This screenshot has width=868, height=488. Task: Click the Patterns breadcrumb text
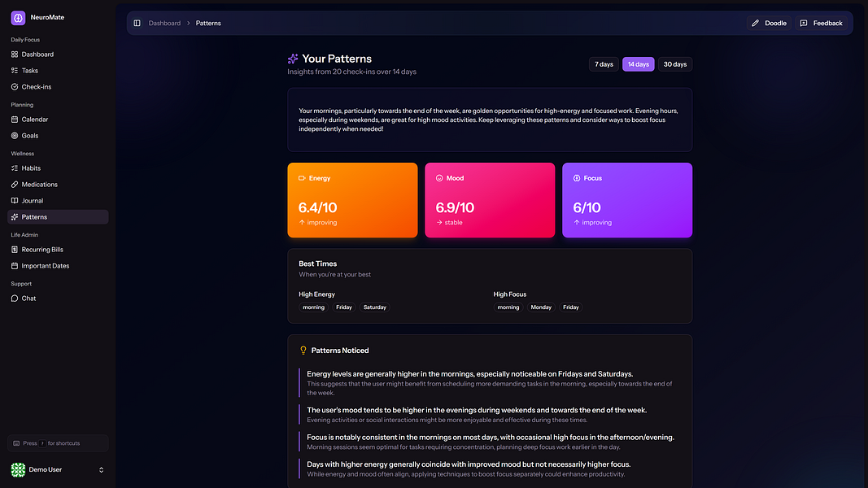[208, 24]
